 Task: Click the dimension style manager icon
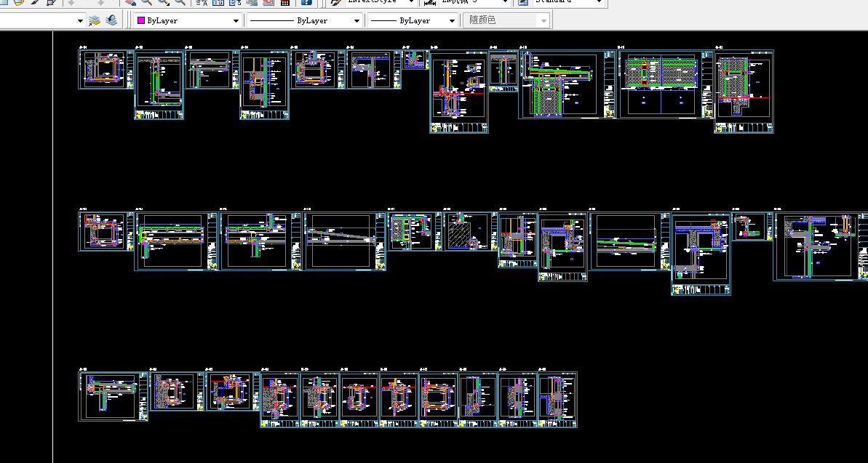coord(429,2)
